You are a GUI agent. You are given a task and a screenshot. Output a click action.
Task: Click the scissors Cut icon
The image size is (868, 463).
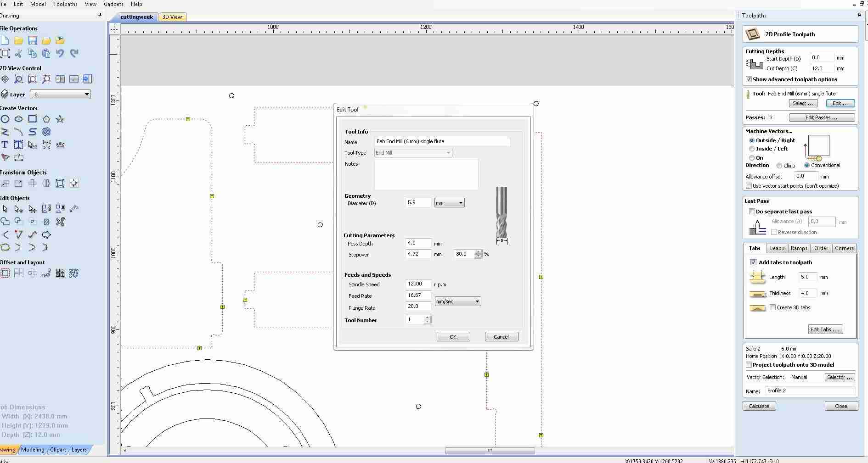coord(18,53)
